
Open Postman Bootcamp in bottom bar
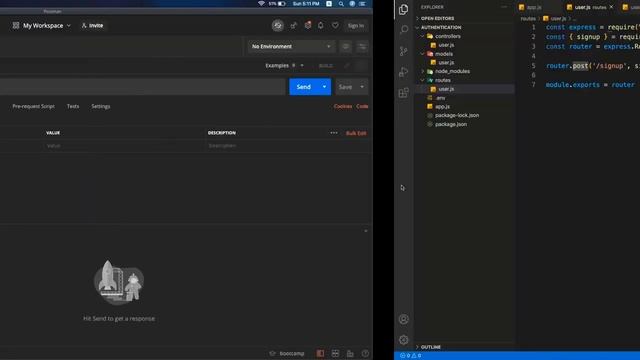click(x=287, y=353)
